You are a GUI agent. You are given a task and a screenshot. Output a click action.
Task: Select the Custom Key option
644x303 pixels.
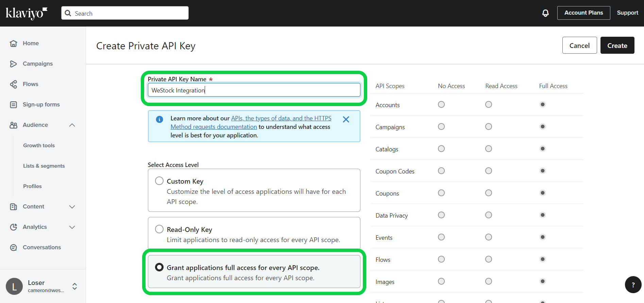159,181
